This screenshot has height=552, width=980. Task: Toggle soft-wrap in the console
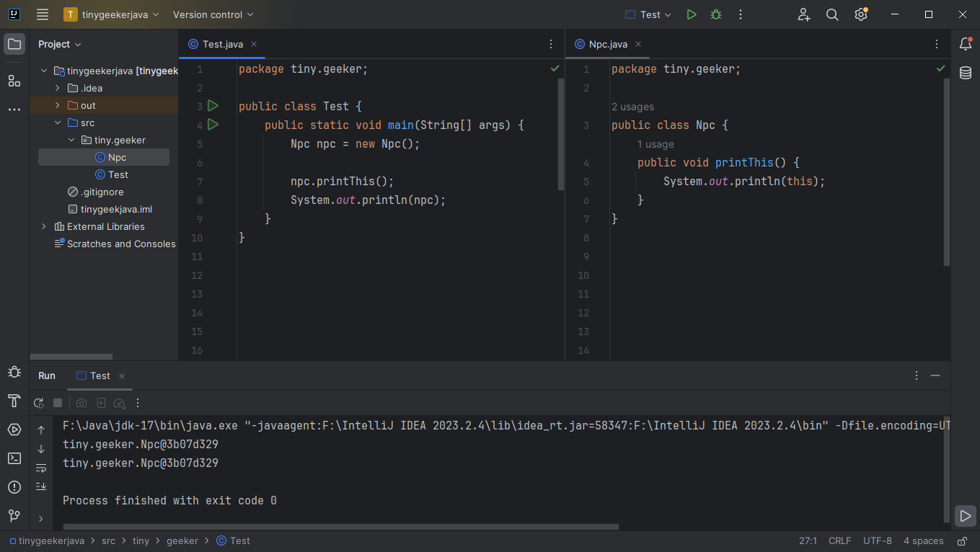(x=41, y=468)
